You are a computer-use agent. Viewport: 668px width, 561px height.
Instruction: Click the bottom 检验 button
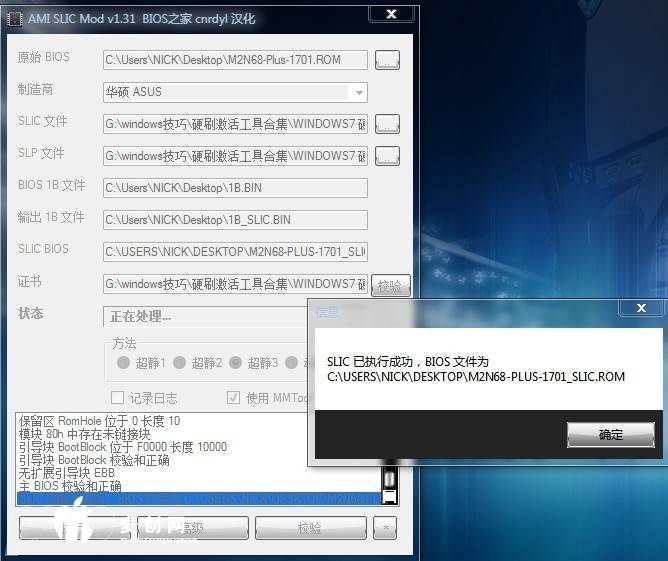(309, 527)
